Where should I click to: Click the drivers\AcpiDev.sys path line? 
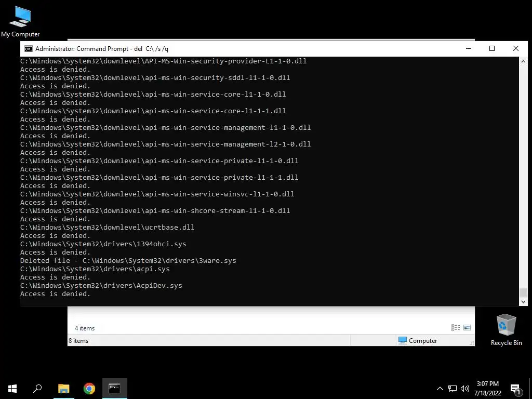pyautogui.click(x=101, y=286)
